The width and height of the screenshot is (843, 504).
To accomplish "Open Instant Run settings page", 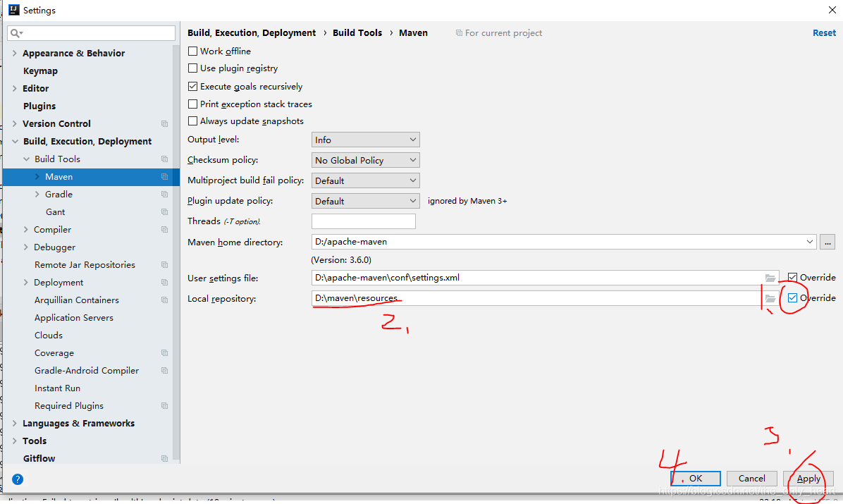I will [58, 388].
